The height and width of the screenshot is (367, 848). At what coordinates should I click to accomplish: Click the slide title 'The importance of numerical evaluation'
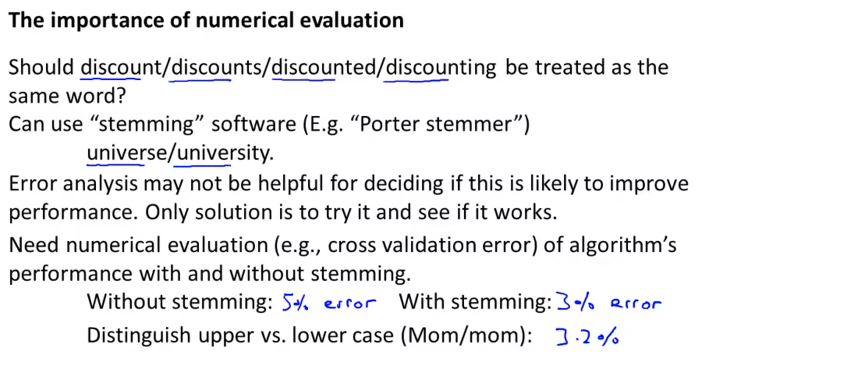(206, 21)
